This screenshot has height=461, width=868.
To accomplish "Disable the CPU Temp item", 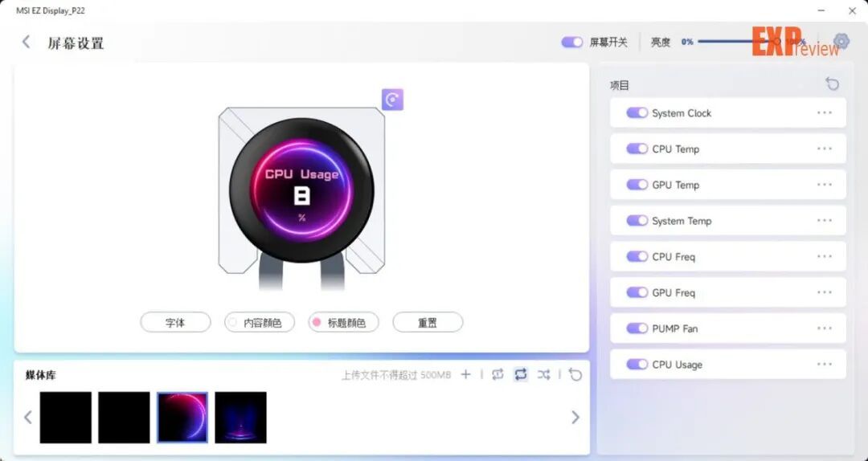I will [637, 149].
